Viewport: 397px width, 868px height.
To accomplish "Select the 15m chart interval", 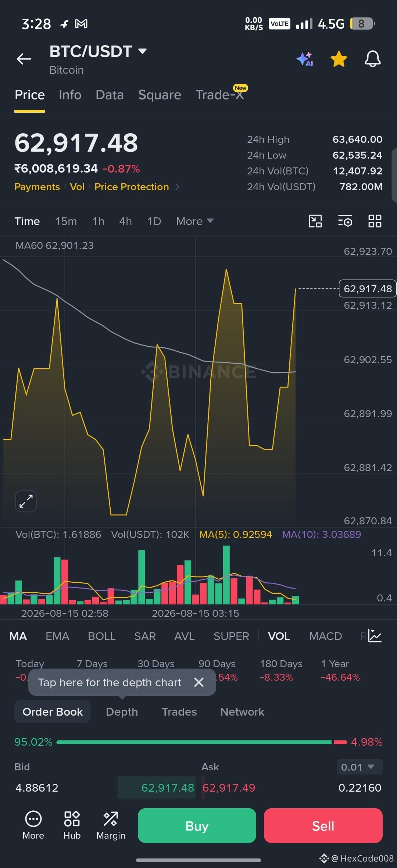I will (66, 221).
